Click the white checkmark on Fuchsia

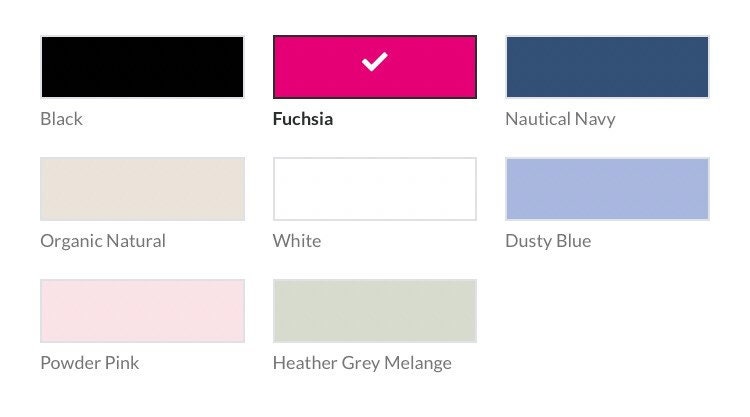375,63
